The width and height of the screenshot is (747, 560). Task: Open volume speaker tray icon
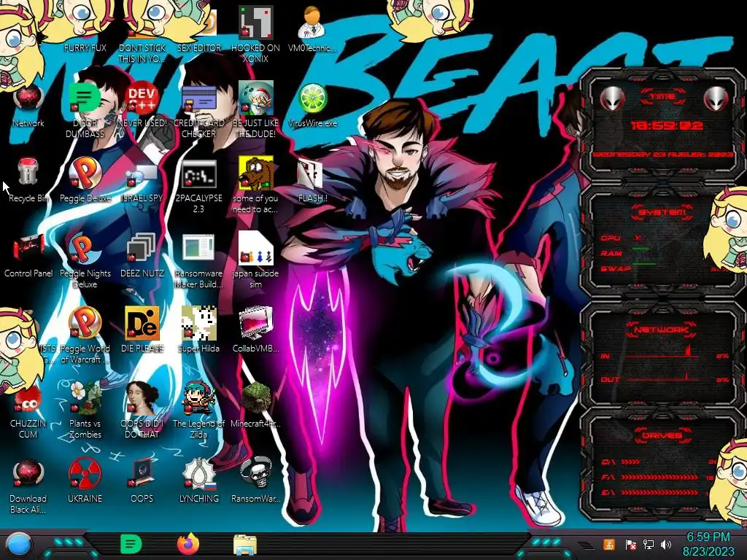pyautogui.click(x=666, y=544)
